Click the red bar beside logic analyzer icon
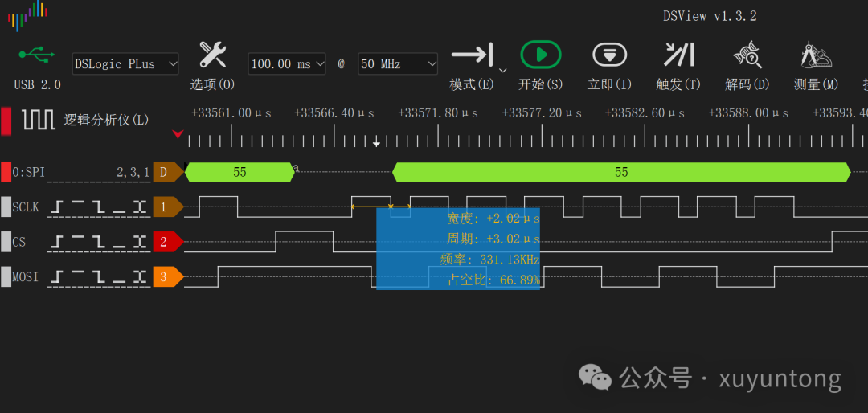868x413 pixels. tap(6, 121)
